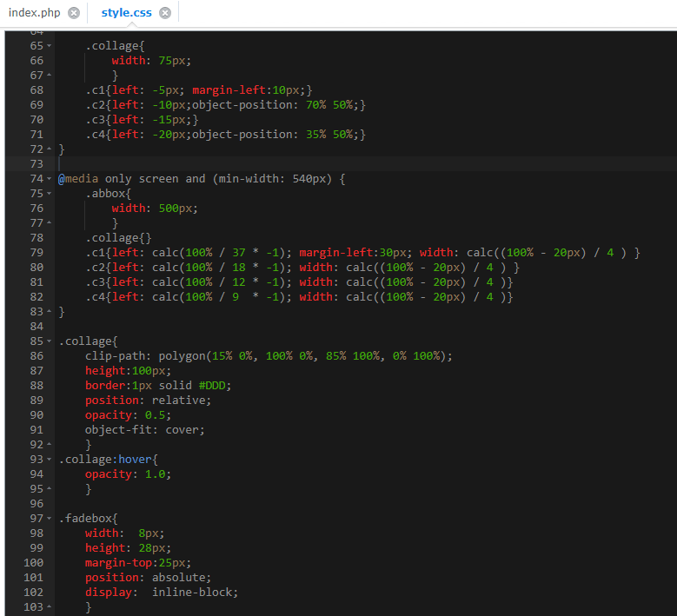Select the style.css tab
This screenshot has height=616, width=677.
point(126,12)
